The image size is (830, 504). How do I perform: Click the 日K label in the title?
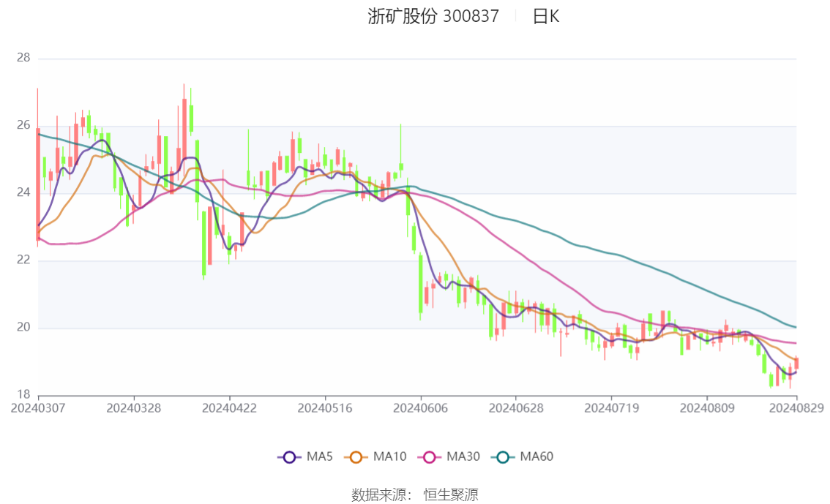[x=546, y=16]
